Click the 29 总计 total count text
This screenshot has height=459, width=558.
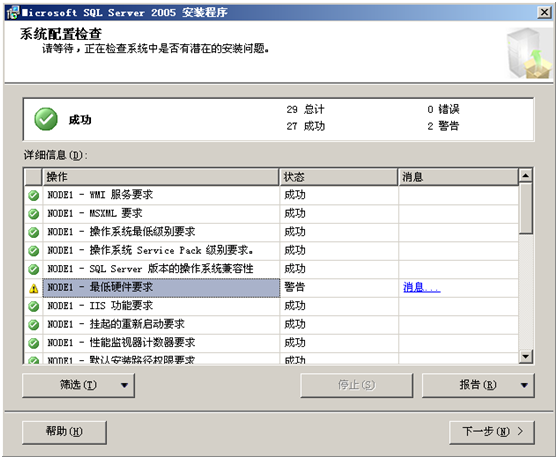coord(305,109)
